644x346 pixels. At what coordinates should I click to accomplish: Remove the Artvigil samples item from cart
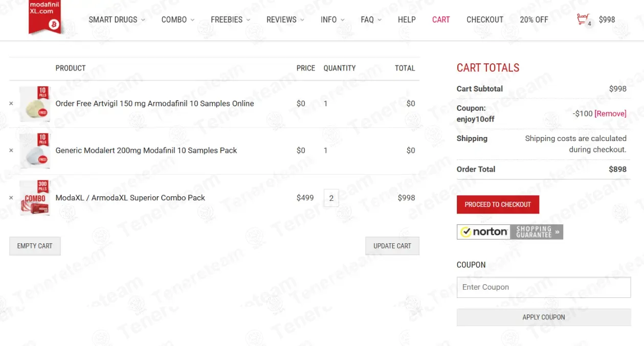coord(11,103)
